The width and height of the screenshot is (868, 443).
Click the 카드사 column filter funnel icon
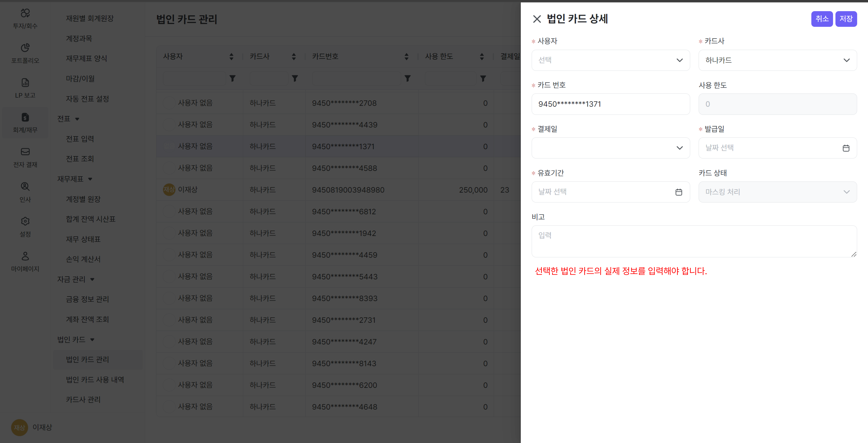coord(295,78)
